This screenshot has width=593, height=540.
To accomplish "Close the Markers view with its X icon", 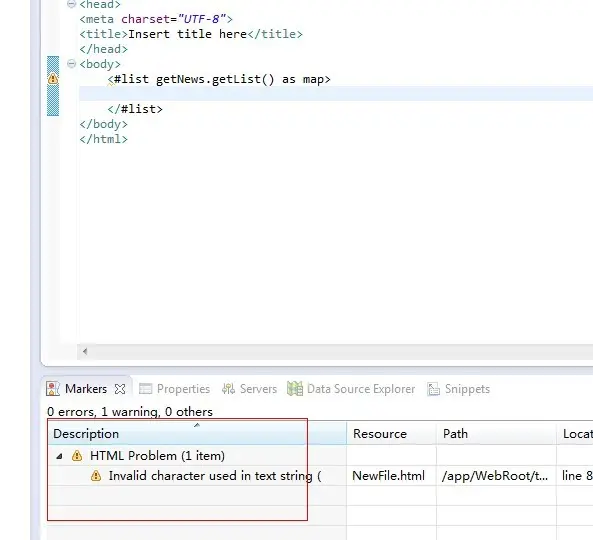I will pos(120,389).
